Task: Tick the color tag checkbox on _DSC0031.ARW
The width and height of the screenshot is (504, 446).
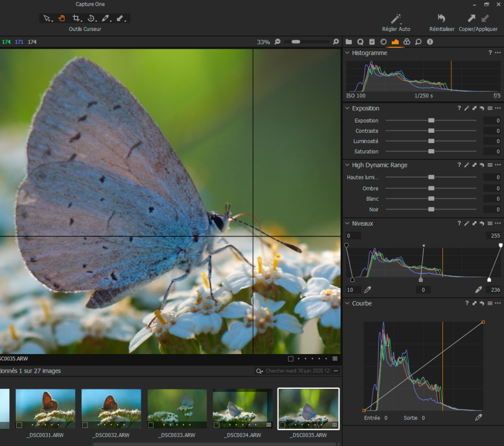Action: click(19, 425)
